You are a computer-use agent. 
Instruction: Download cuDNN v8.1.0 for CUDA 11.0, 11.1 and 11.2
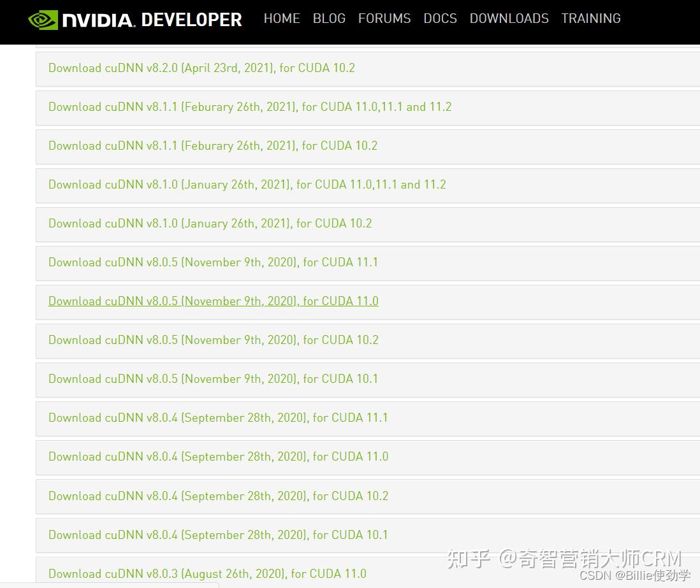coord(247,185)
